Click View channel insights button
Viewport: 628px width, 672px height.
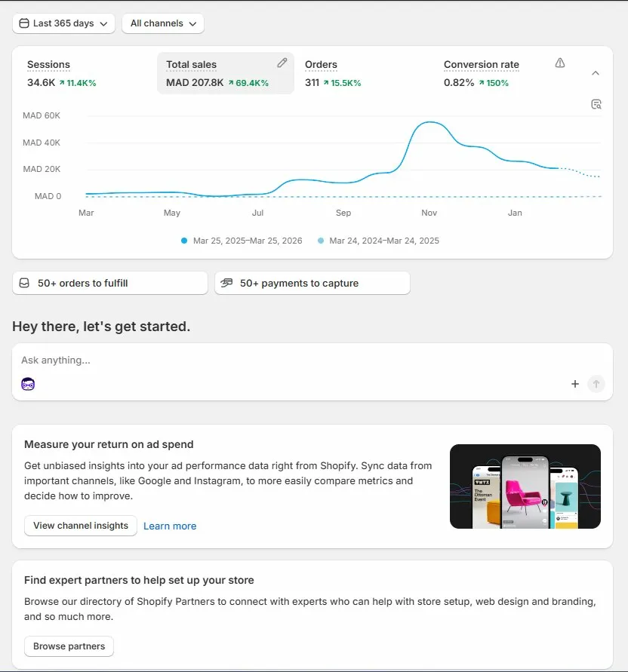coord(81,526)
